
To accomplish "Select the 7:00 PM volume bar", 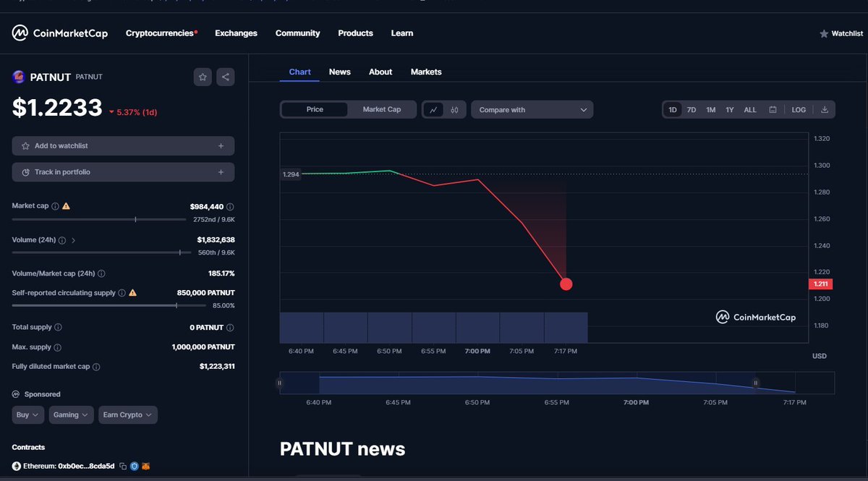I will (477, 327).
